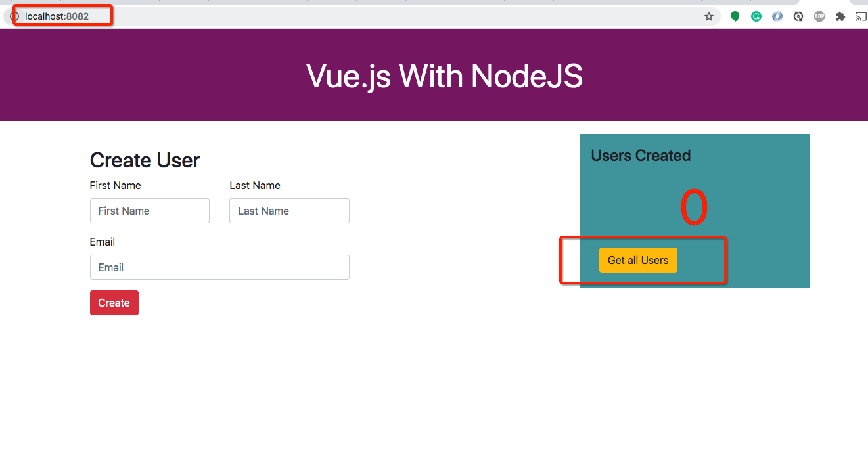Click the Last Name input field

point(289,211)
